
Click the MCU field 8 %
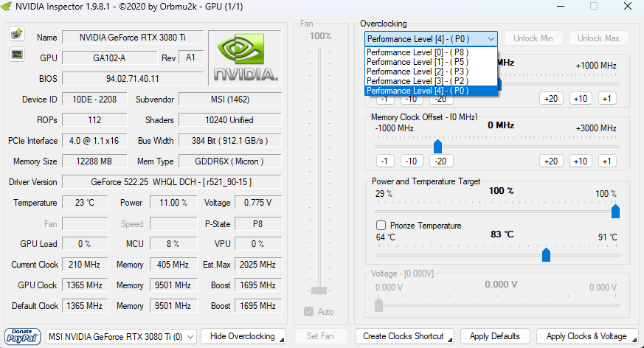[173, 244]
